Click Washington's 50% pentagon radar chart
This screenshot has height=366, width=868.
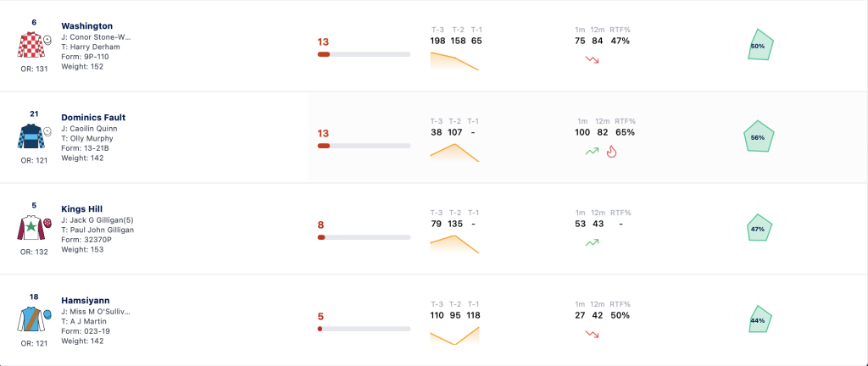[x=759, y=47]
